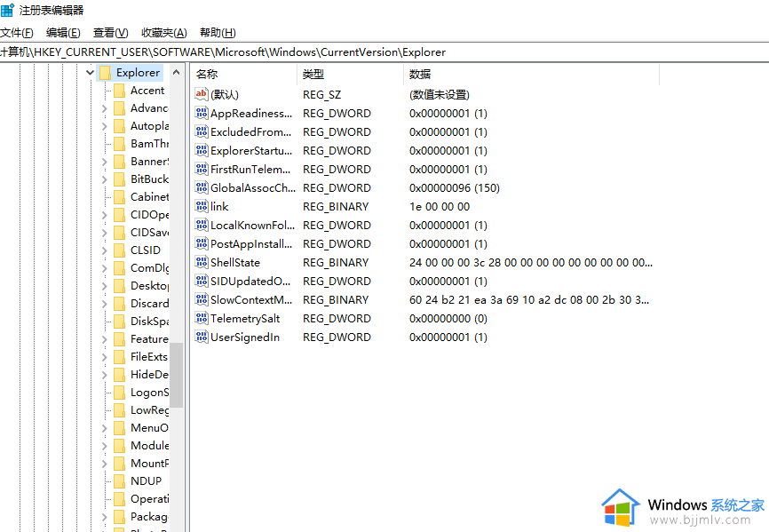Open the 编辑(E) menu
This screenshot has width=769, height=532.
(63, 33)
